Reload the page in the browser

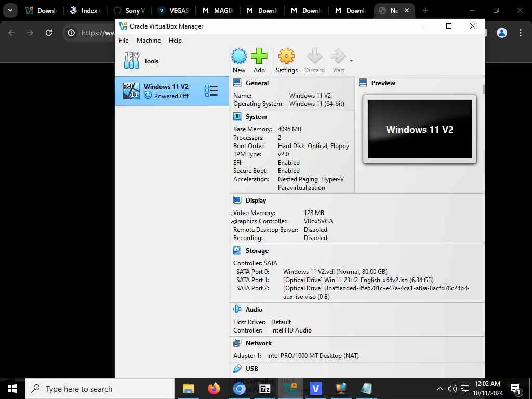[x=49, y=33]
